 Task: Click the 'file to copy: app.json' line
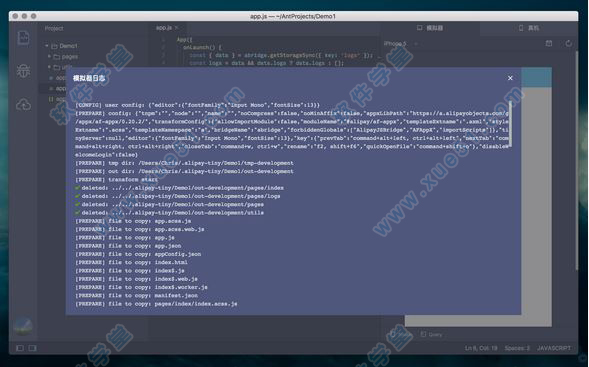[x=128, y=246]
